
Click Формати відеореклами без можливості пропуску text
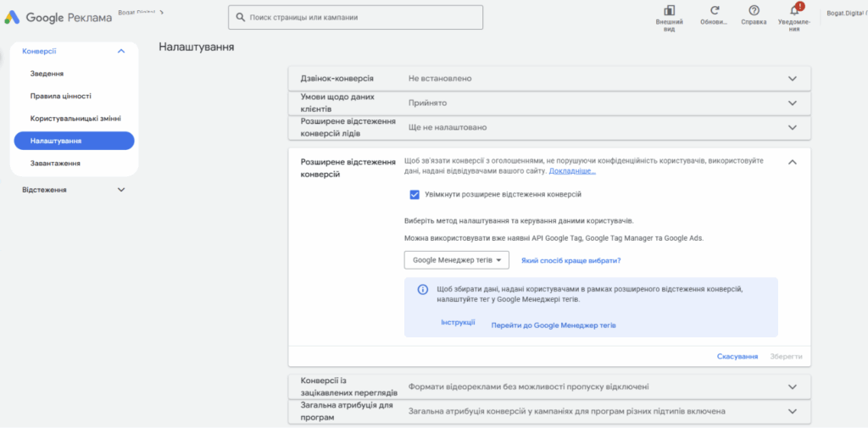pos(529,386)
